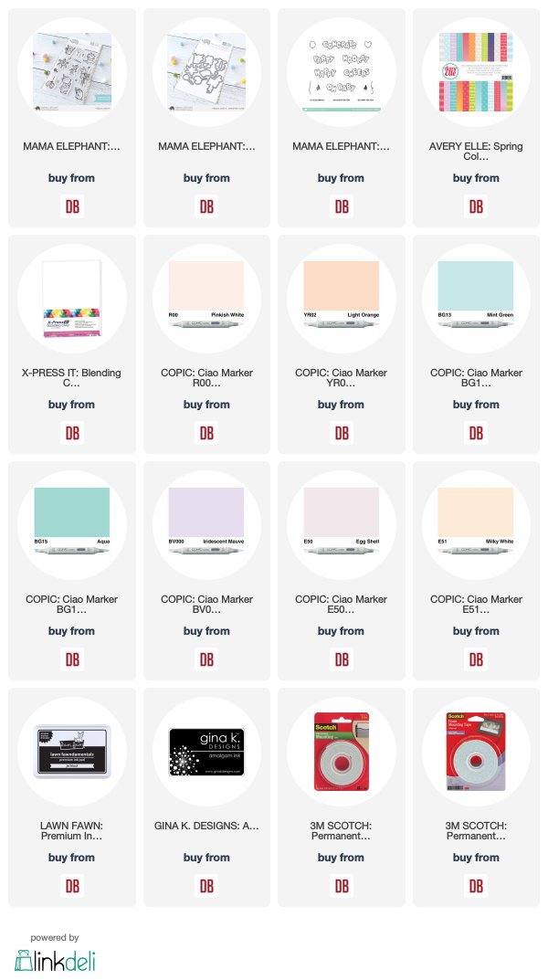548x980 pixels.
Task: Select the Pinkish White R00 color swatch
Action: [x=206, y=286]
